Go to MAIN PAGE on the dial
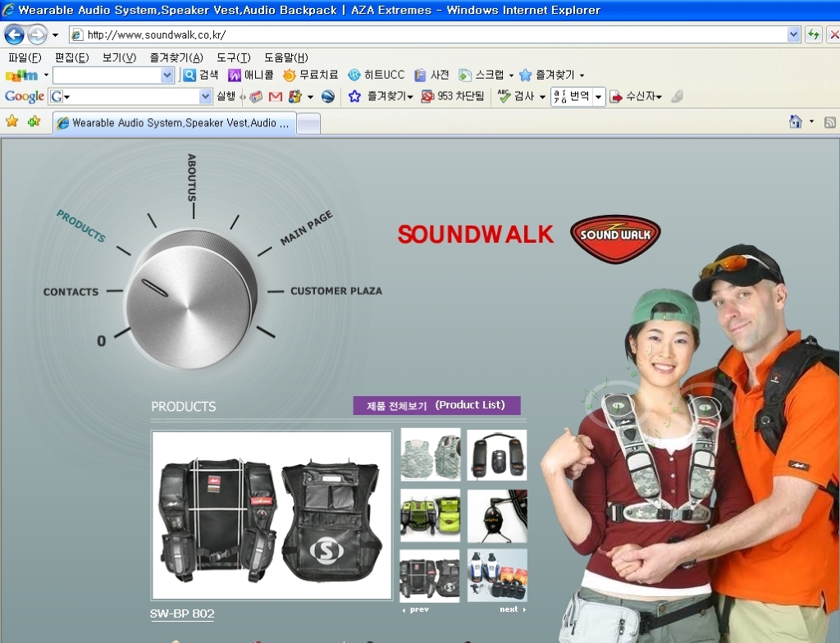Screen dimensions: 840x643 [x=307, y=228]
